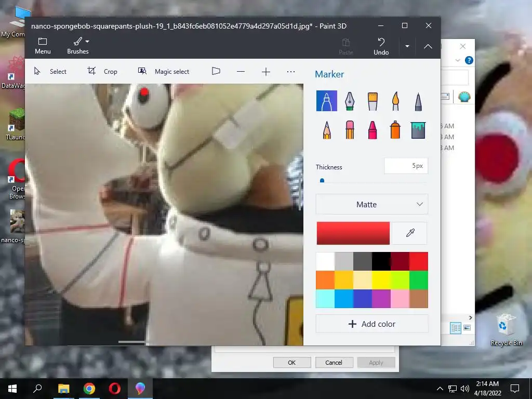The width and height of the screenshot is (532, 399).
Task: Zoom in with the plus icon
Action: [x=265, y=72]
